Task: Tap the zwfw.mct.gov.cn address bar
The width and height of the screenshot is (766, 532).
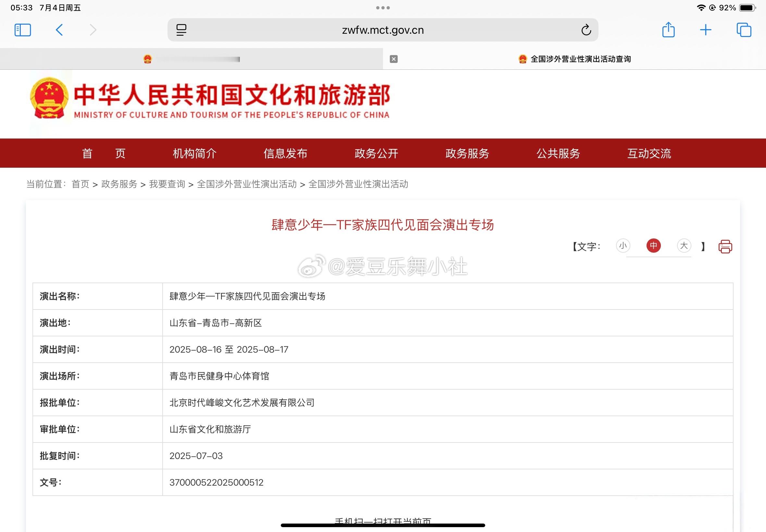Action: [383, 30]
